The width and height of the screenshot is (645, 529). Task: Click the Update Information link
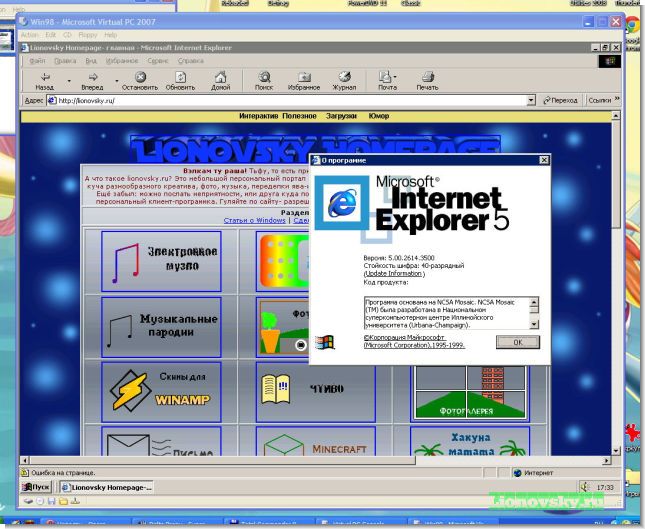(x=394, y=273)
